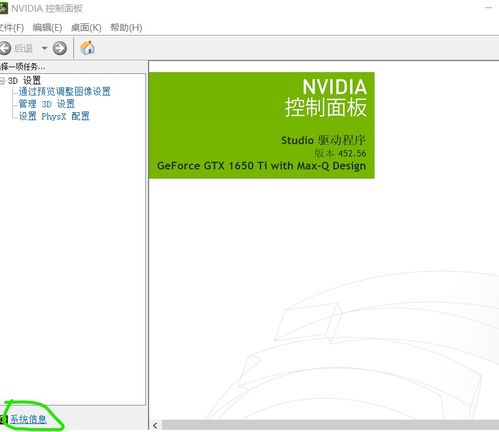Click the 版本 452.56 text
This screenshot has width=499, height=432.
[340, 153]
